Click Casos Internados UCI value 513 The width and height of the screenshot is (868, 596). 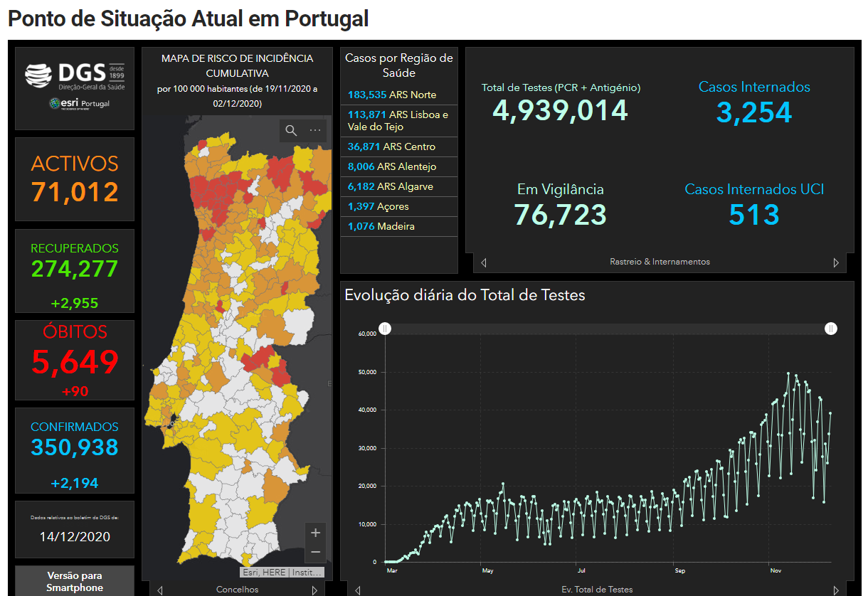tap(754, 215)
